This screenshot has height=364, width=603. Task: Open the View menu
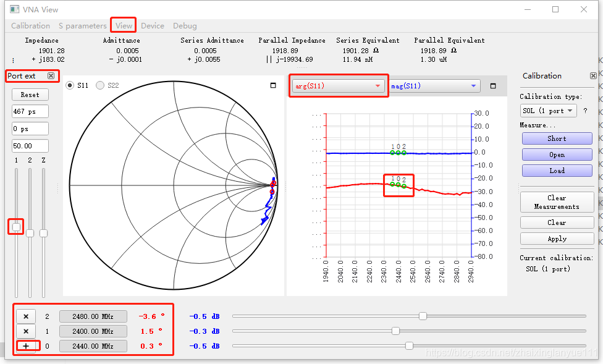124,26
